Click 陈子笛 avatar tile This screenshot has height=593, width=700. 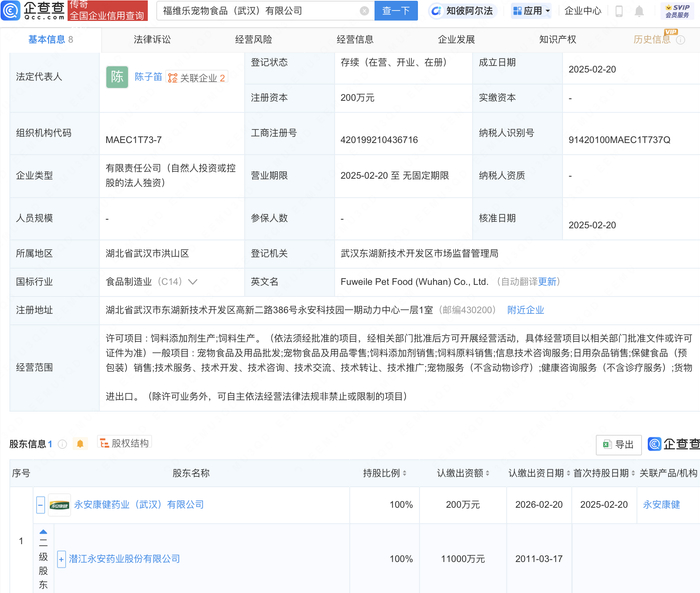[x=118, y=77]
